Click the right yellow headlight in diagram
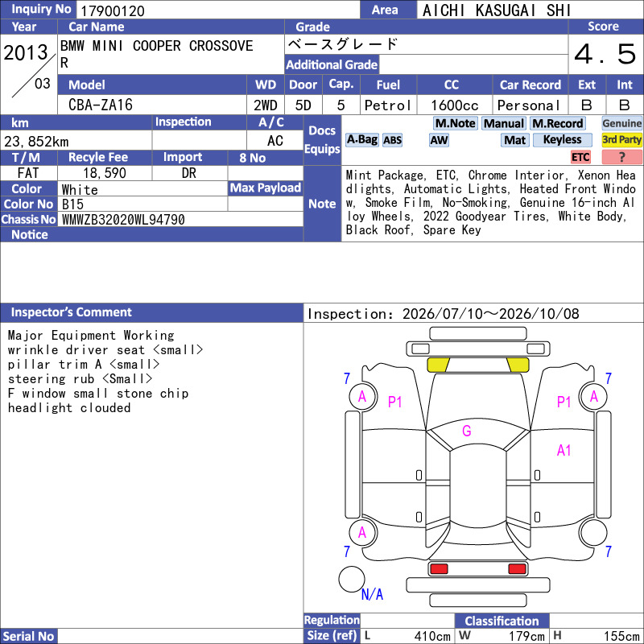This screenshot has height=644, width=644. tap(518, 365)
